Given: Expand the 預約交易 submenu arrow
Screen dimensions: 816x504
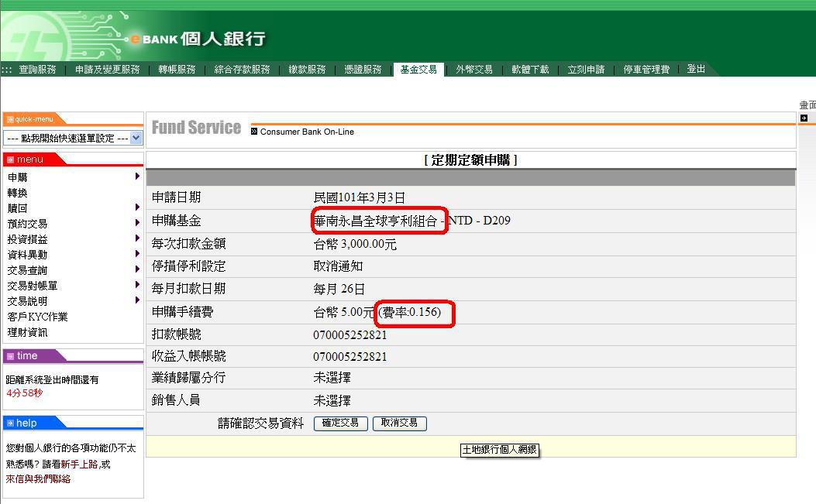Looking at the screenshot, I should 137,223.
